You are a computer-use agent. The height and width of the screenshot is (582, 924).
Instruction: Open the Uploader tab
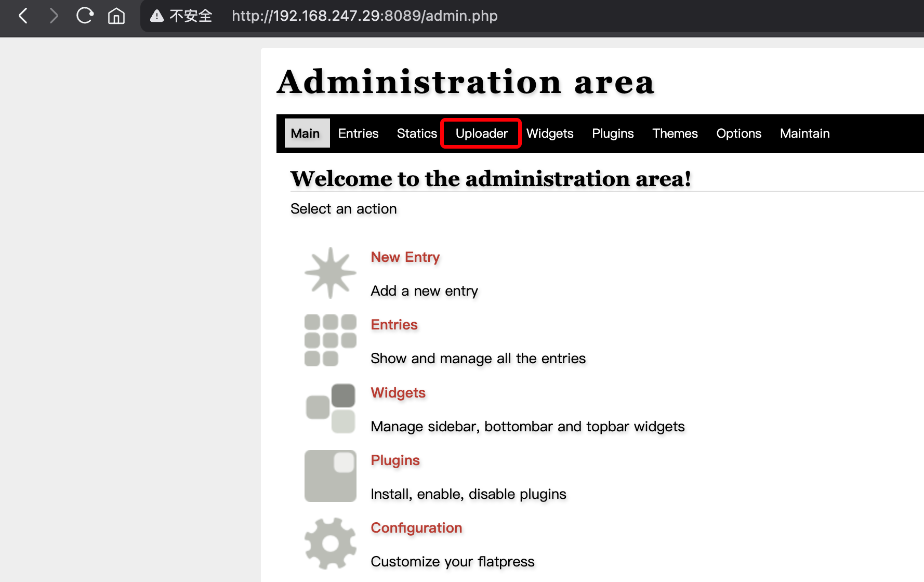[x=481, y=134]
